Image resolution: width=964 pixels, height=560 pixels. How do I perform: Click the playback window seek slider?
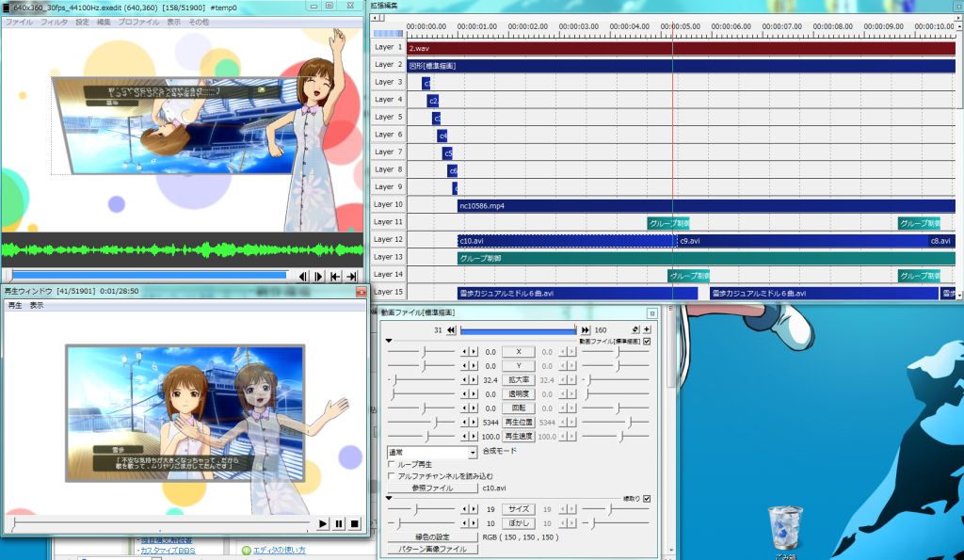pyautogui.click(x=161, y=523)
